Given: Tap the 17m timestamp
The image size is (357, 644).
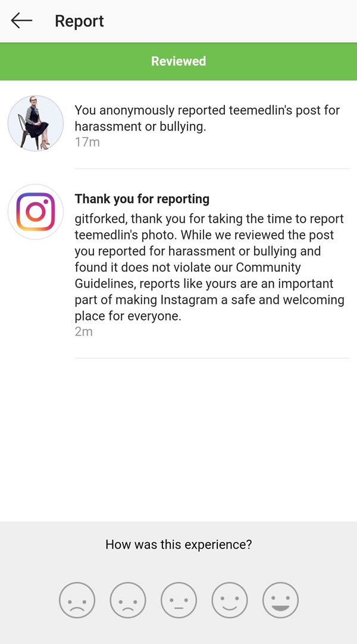Looking at the screenshot, I should click(x=87, y=142).
